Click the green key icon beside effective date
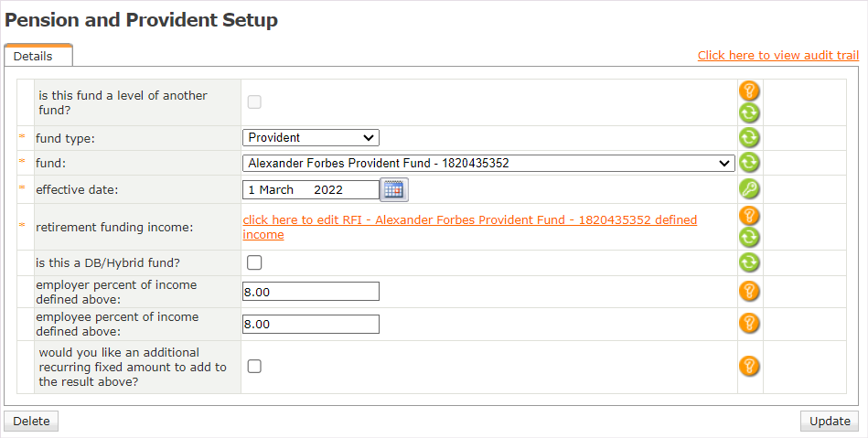Viewport: 868px width, 438px height. (x=749, y=189)
